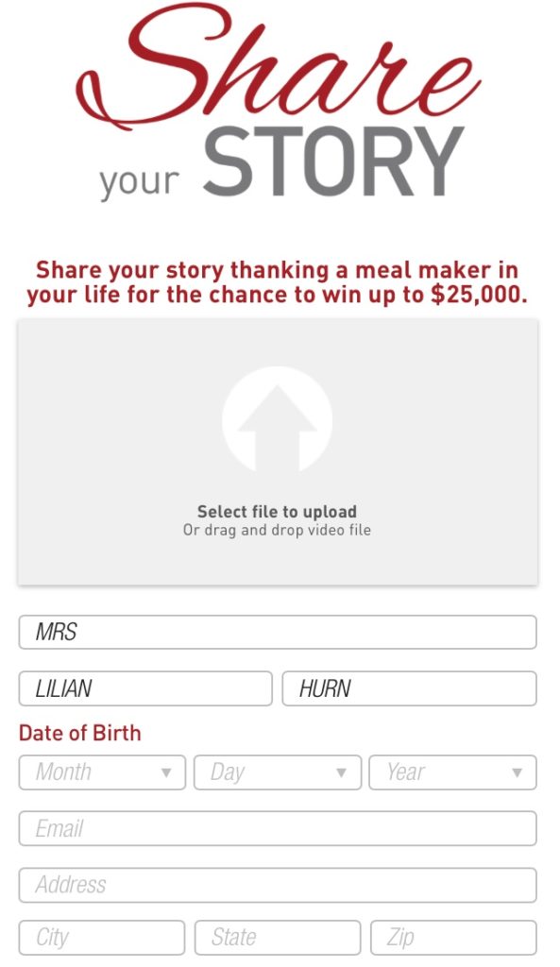Screen dimensions: 560x967
Task: Click the last name field with HURN
Action: pyautogui.click(x=410, y=688)
